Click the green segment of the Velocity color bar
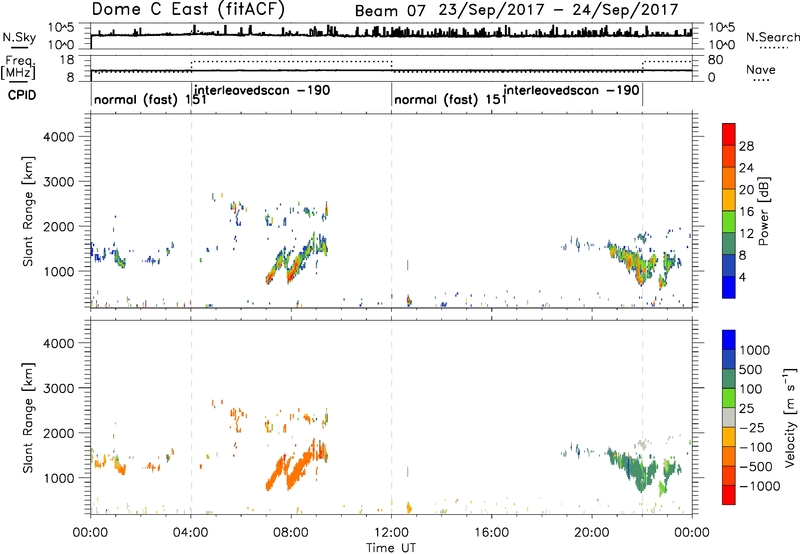 [x=729, y=398]
